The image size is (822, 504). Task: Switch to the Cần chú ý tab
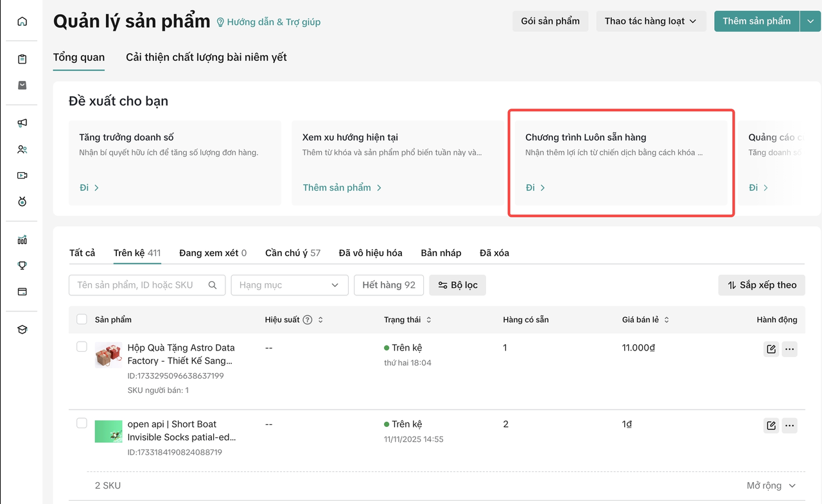292,253
